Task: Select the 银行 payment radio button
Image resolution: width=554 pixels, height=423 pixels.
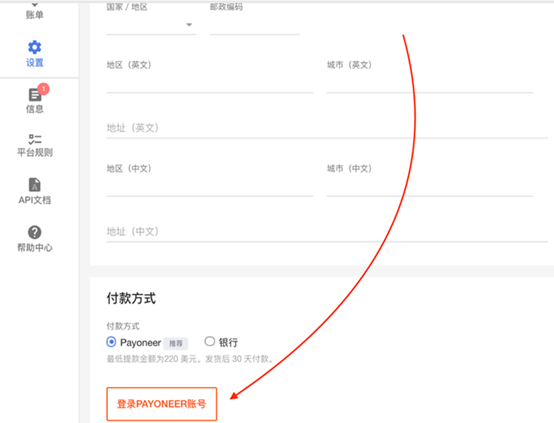Action: pyautogui.click(x=210, y=341)
